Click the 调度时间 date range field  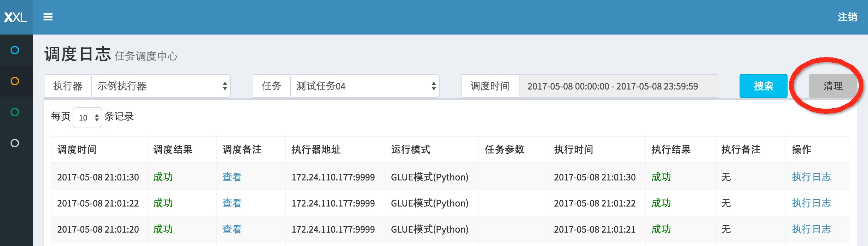618,86
